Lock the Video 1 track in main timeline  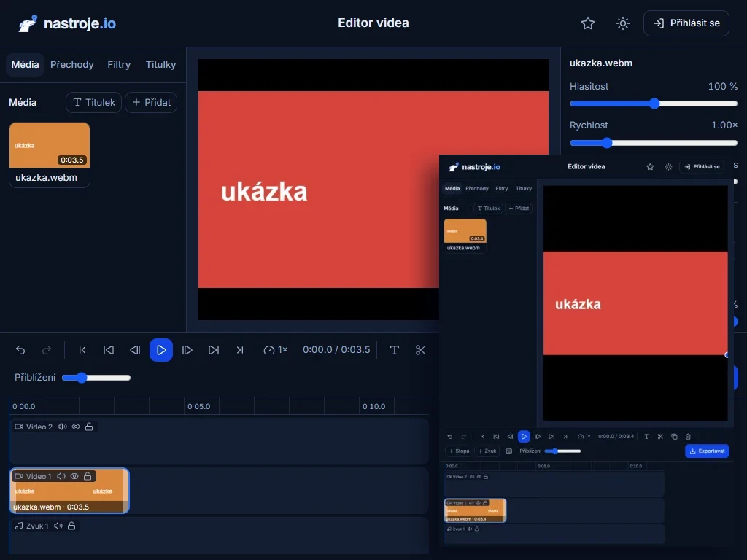(88, 476)
